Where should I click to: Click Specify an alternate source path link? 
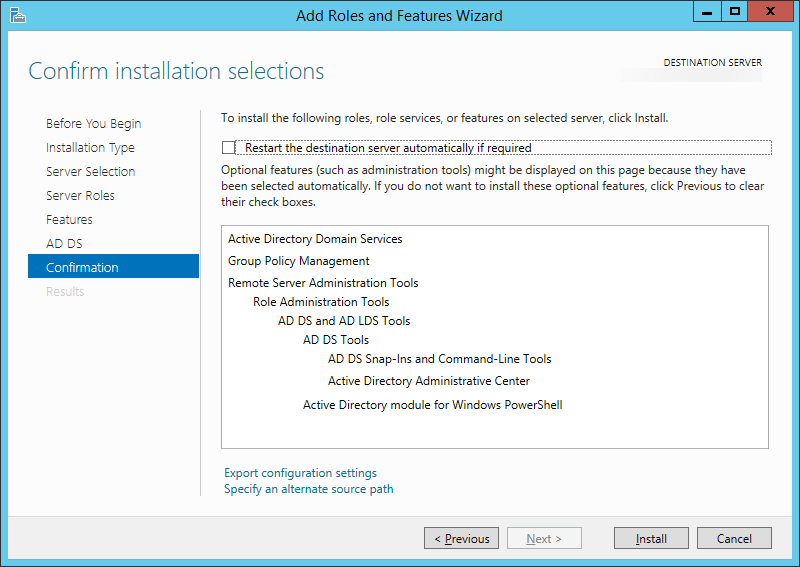[x=309, y=489]
